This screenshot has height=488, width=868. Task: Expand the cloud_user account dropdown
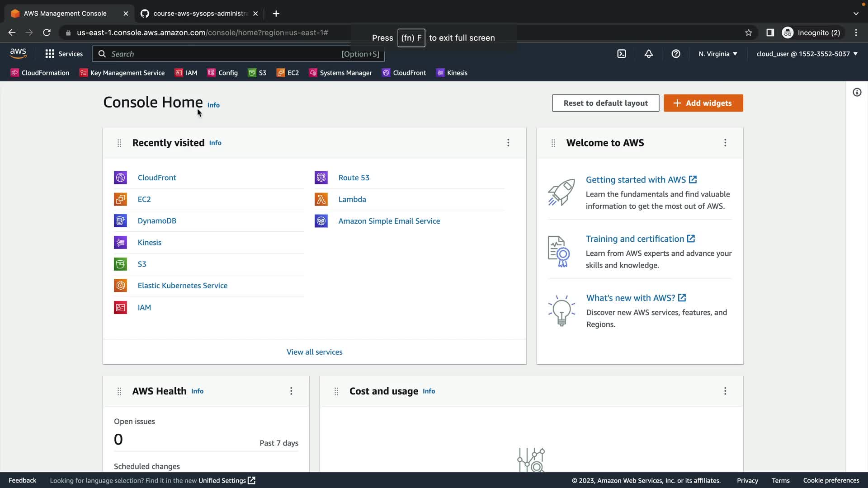pos(807,54)
